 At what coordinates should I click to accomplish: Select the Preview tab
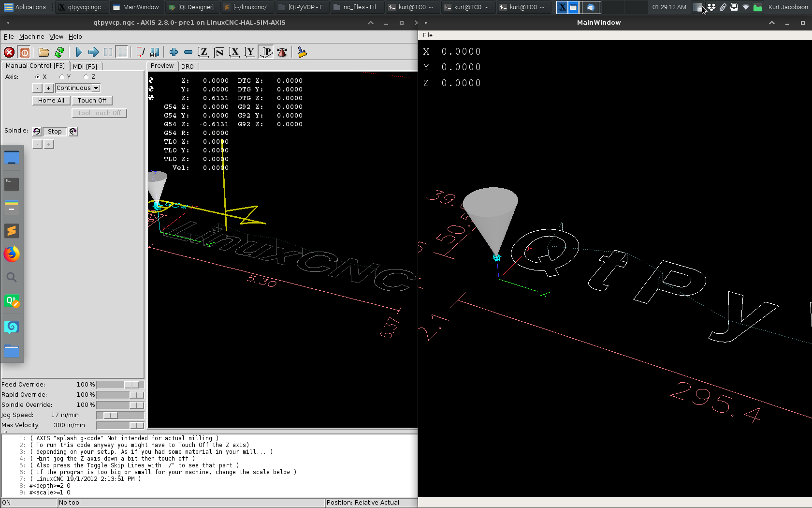[162, 66]
